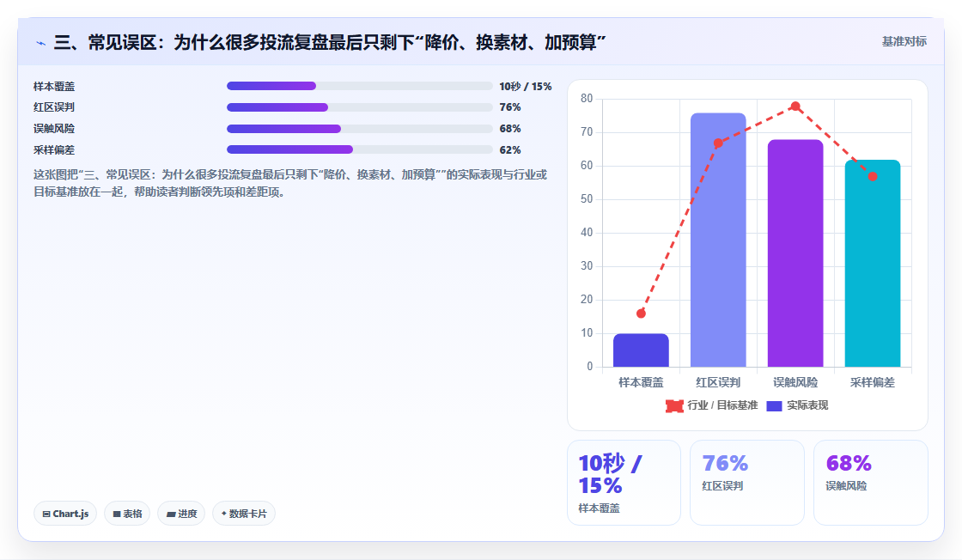This screenshot has height=560, width=962.
Task: Click the 误触风险 x-axis label
Action: point(795,383)
